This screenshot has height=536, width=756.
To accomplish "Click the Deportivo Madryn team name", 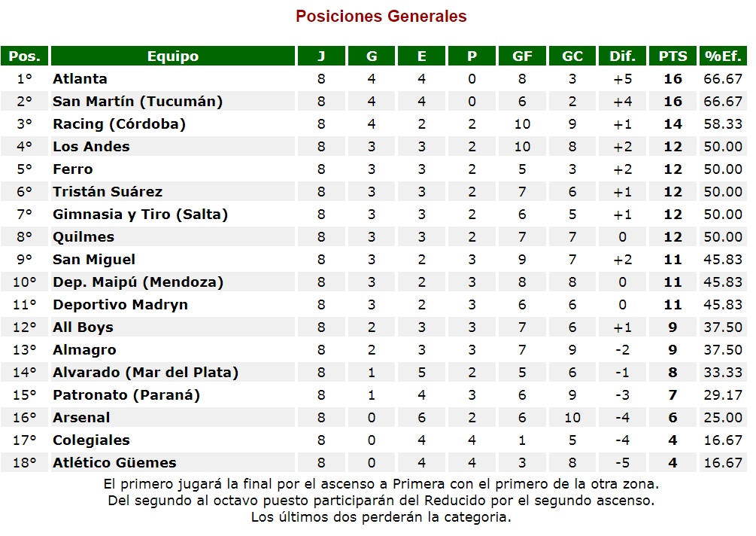I will 120,305.
